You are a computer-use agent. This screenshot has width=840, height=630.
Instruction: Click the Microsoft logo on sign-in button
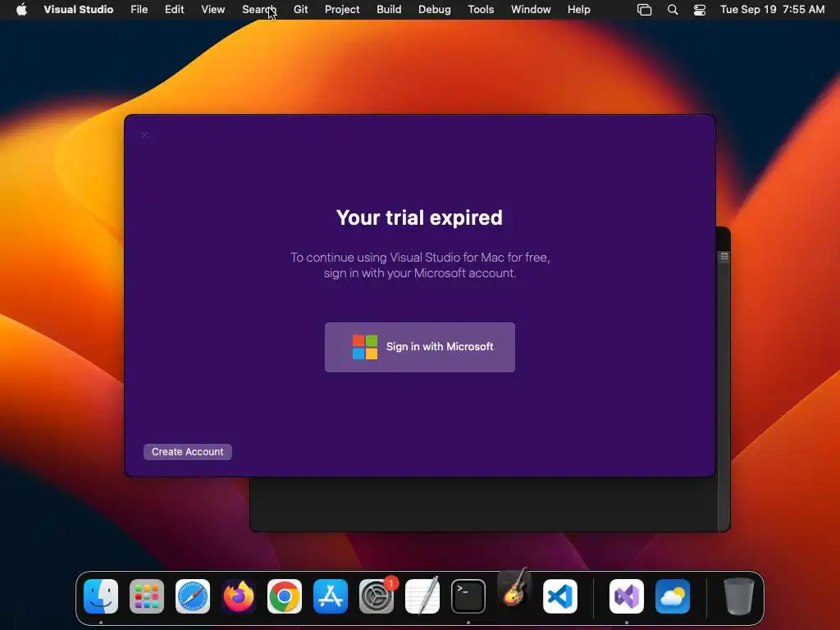[365, 347]
